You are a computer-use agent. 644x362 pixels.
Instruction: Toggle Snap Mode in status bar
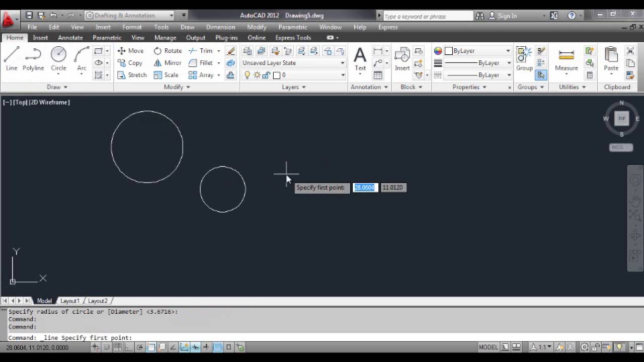pos(106,347)
